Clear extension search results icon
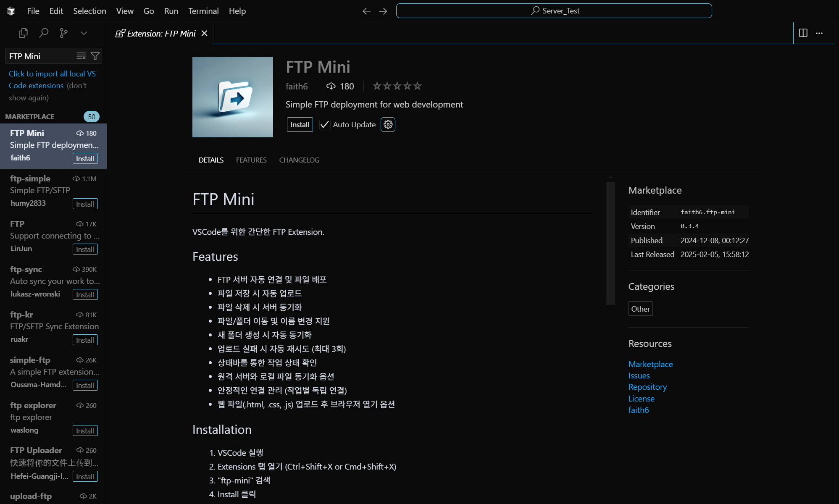Screen dimensions: 839x504 tap(81, 56)
